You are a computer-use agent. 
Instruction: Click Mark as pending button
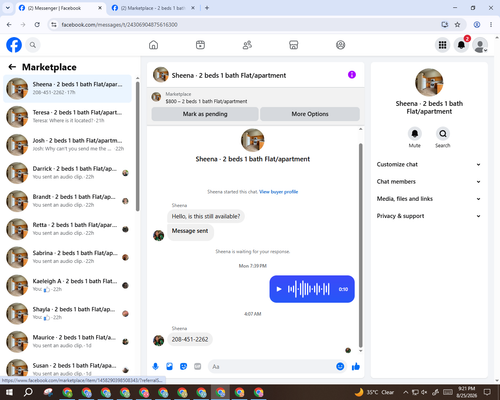pyautogui.click(x=205, y=114)
